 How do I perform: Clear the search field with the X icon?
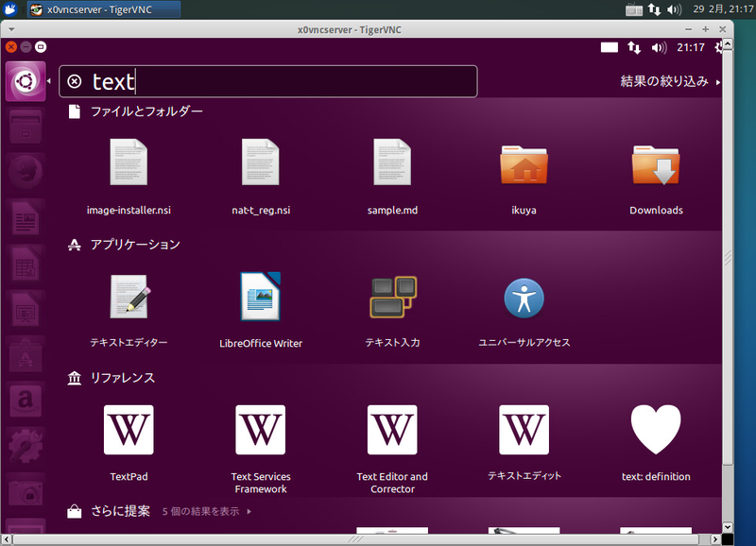point(75,81)
